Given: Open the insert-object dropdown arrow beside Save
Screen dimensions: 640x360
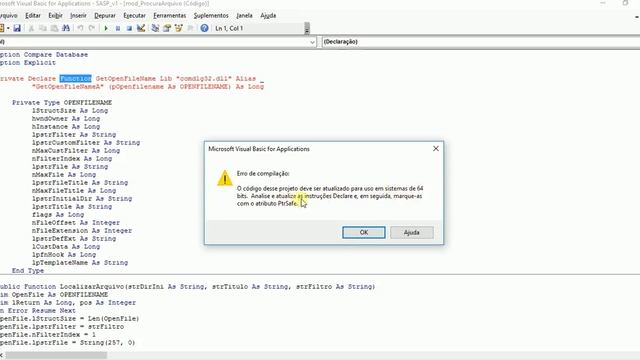Looking at the screenshot, I should (8, 28).
